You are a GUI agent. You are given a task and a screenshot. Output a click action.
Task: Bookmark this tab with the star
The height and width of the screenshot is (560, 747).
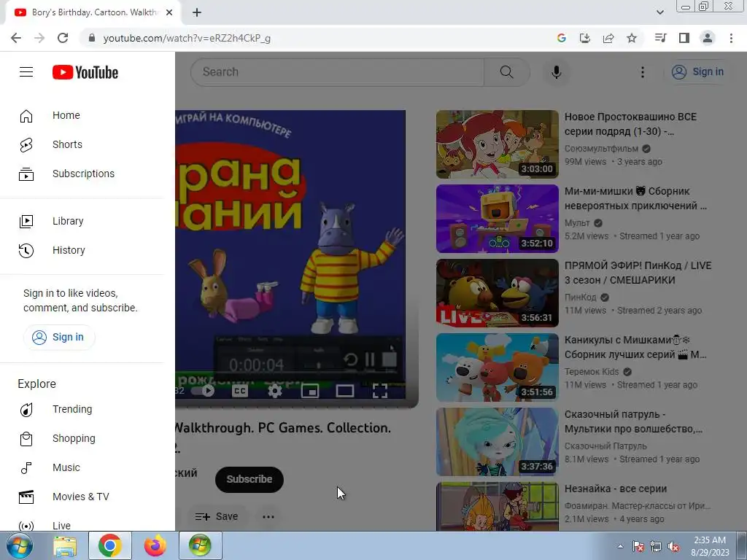click(632, 38)
